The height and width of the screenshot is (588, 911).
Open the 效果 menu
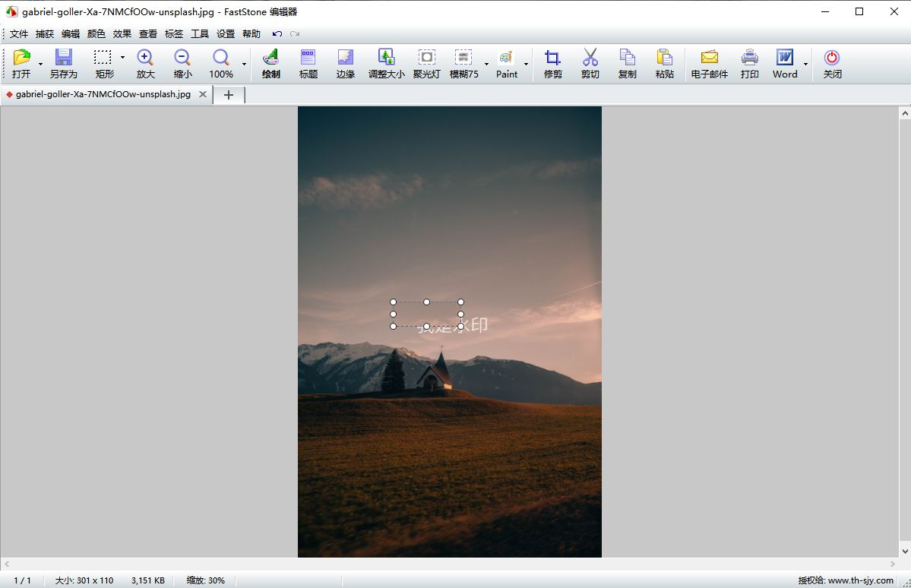[122, 34]
